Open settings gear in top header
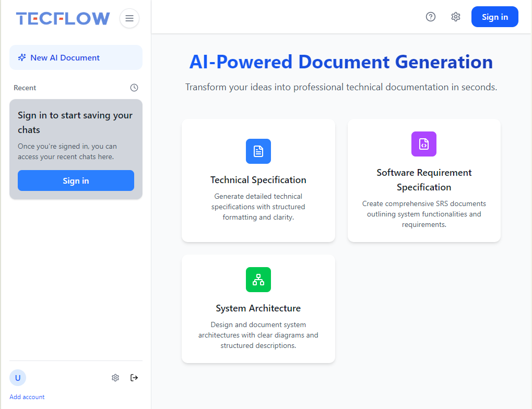This screenshot has width=532, height=409. pyautogui.click(x=456, y=17)
